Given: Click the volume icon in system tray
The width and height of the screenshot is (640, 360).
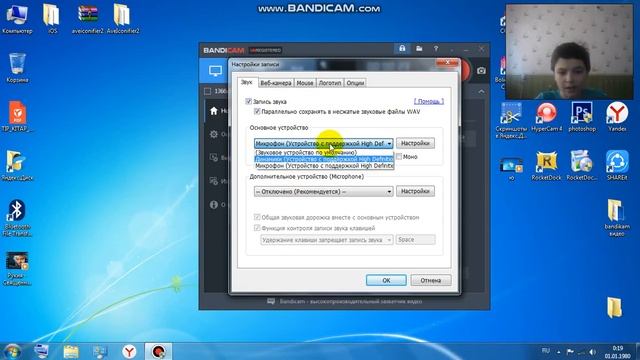Looking at the screenshot, I should pos(593,351).
